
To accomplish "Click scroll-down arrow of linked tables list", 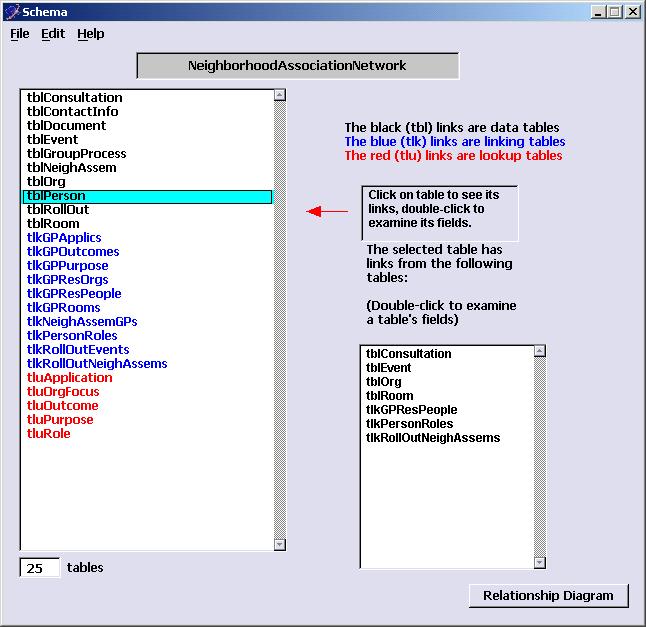I will [x=540, y=562].
